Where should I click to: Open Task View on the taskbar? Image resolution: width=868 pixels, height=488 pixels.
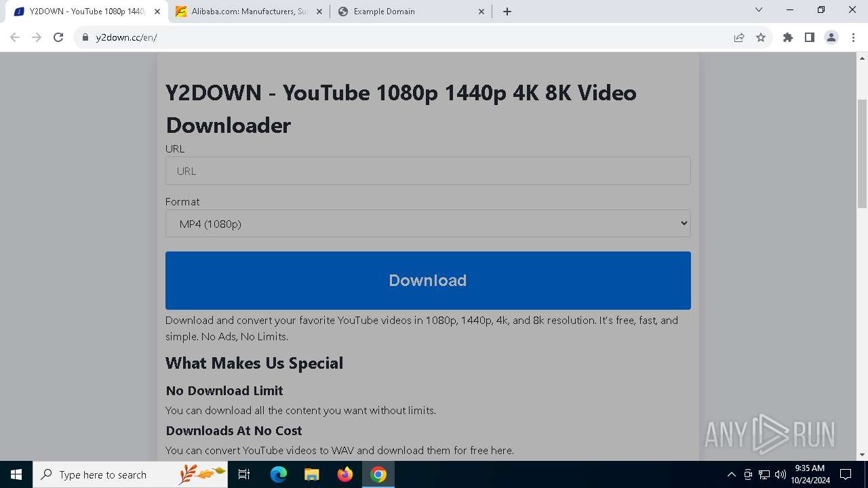[x=245, y=474]
